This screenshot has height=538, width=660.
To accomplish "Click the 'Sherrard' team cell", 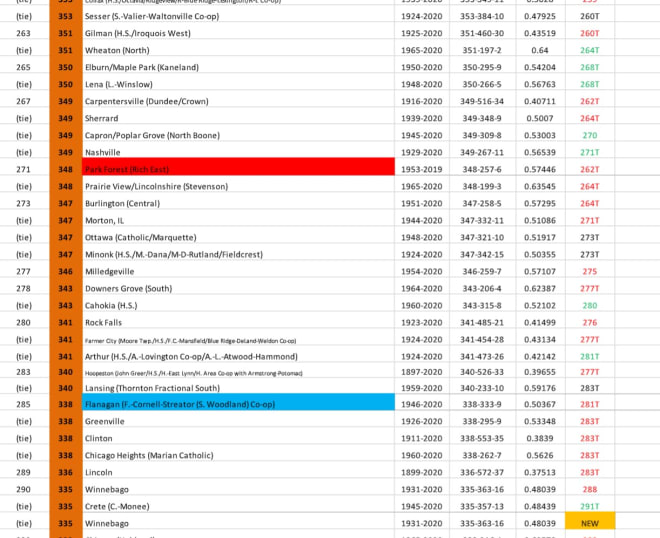I will pyautogui.click(x=238, y=119).
